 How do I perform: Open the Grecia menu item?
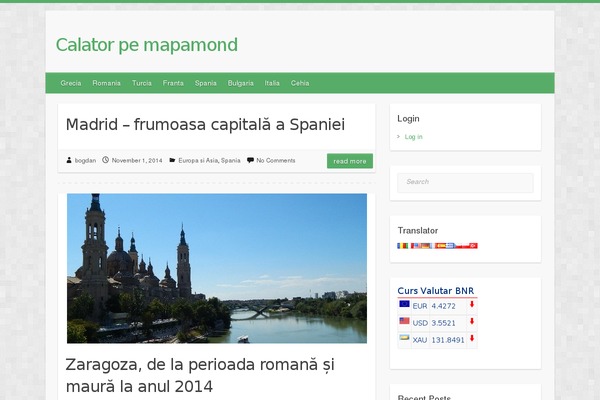coord(71,83)
